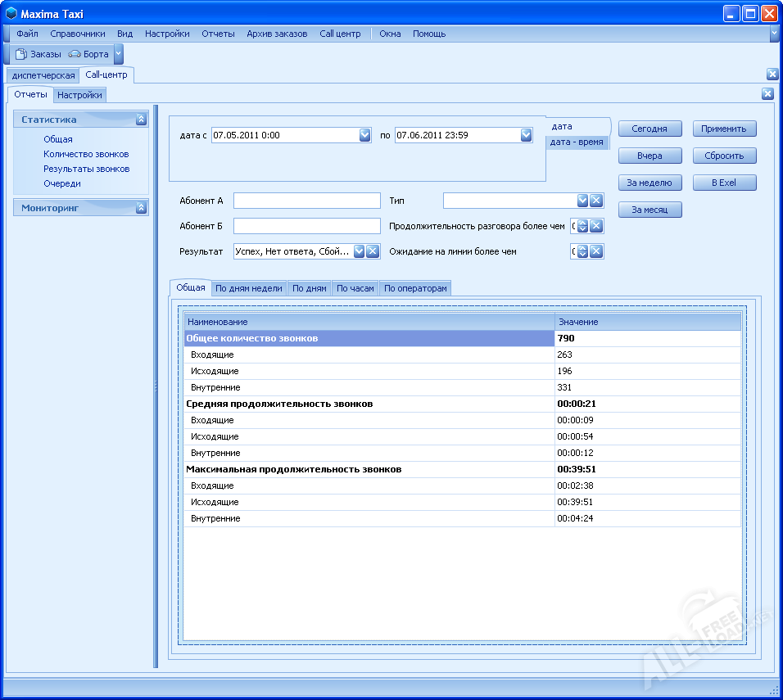Adjust the Продолжительность разговора spinner arrows

pos(582,227)
